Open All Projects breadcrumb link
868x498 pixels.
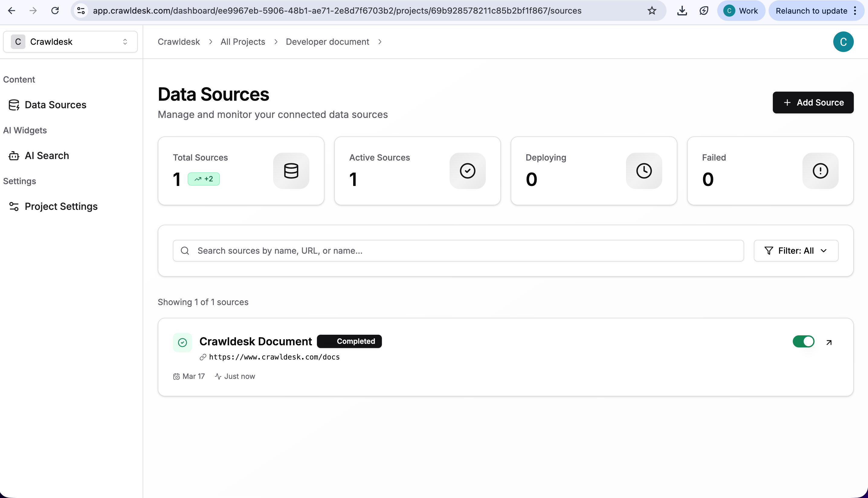pyautogui.click(x=243, y=42)
